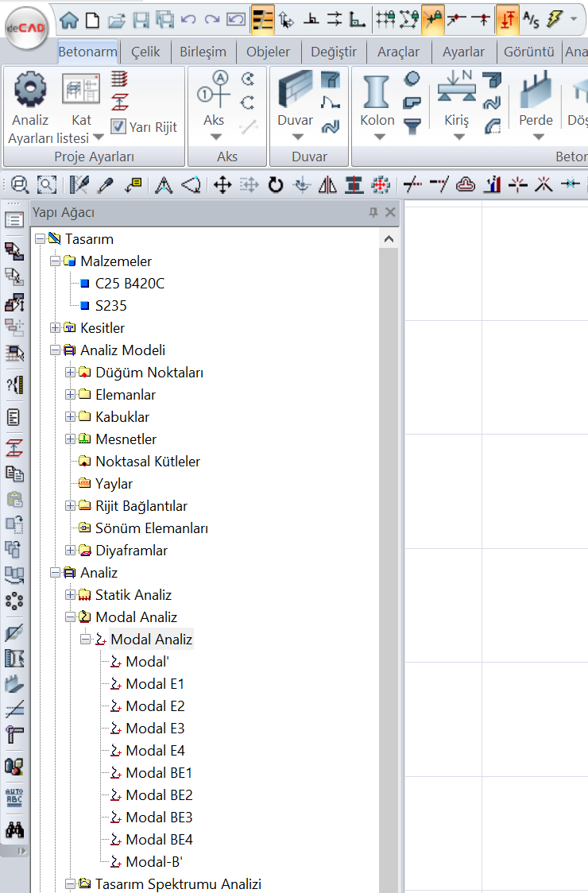588x893 pixels.
Task: Open the Araçlar ribbon tab
Action: tap(397, 52)
